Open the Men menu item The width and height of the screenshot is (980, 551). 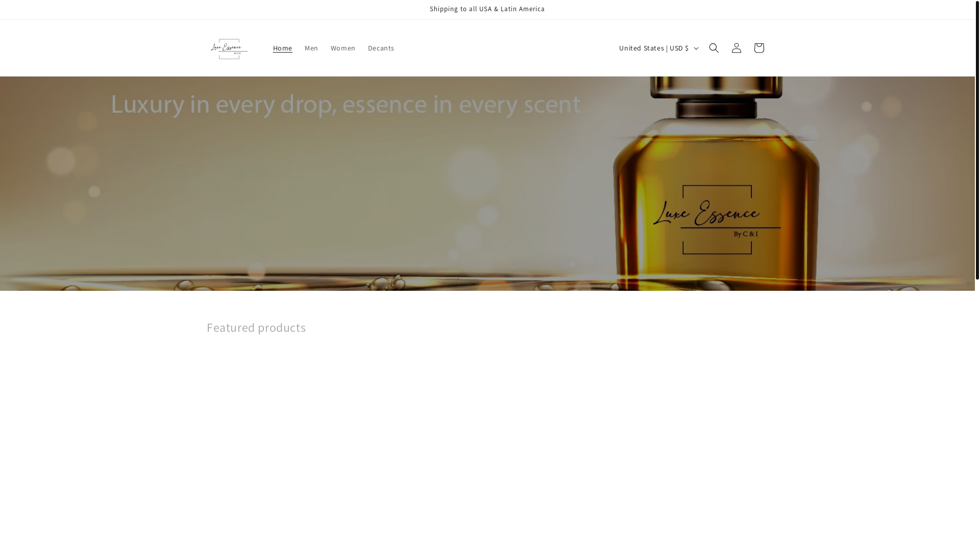tap(311, 48)
